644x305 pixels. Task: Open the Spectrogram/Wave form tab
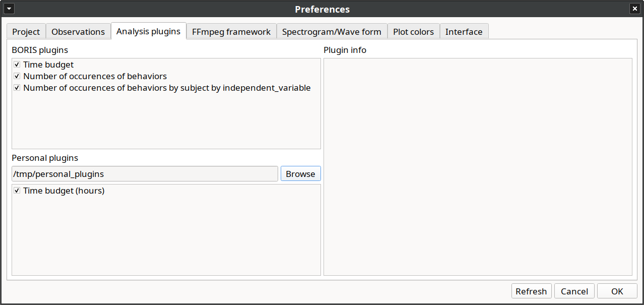click(332, 31)
